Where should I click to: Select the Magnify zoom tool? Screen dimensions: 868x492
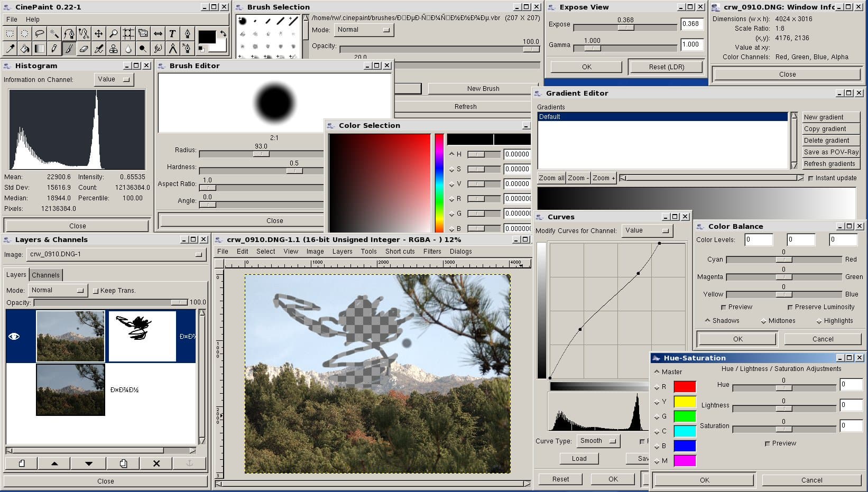(114, 33)
